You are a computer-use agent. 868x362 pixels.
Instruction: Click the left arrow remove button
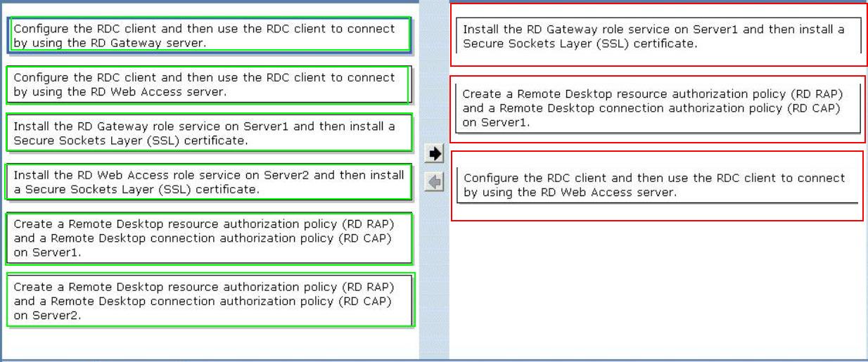click(435, 183)
